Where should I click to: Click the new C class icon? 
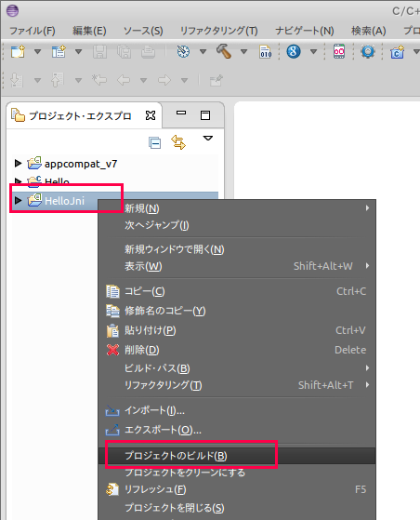[397, 52]
